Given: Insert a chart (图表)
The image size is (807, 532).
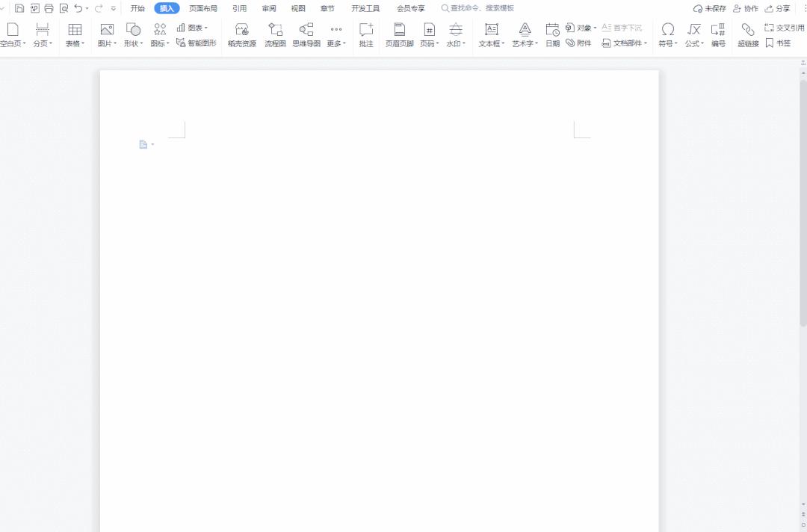Looking at the screenshot, I should pyautogui.click(x=192, y=28).
